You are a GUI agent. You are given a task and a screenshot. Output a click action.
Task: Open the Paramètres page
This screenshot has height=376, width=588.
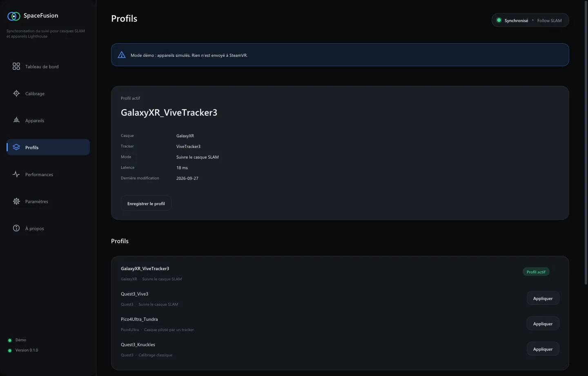pyautogui.click(x=48, y=201)
